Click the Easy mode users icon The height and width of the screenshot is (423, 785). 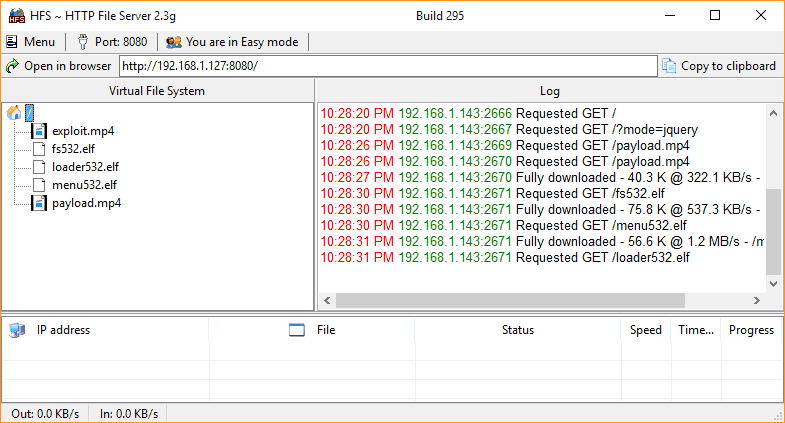(174, 42)
